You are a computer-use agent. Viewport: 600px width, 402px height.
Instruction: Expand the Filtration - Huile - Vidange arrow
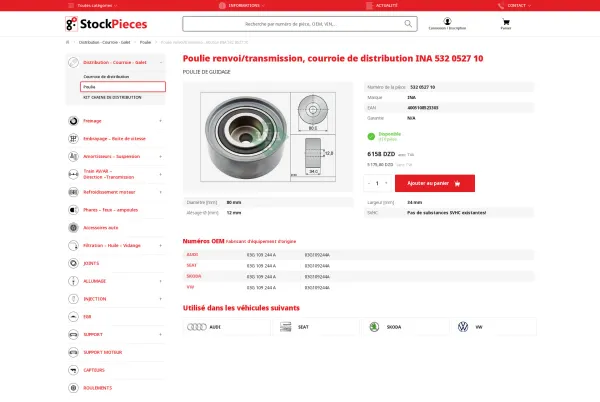(x=161, y=246)
